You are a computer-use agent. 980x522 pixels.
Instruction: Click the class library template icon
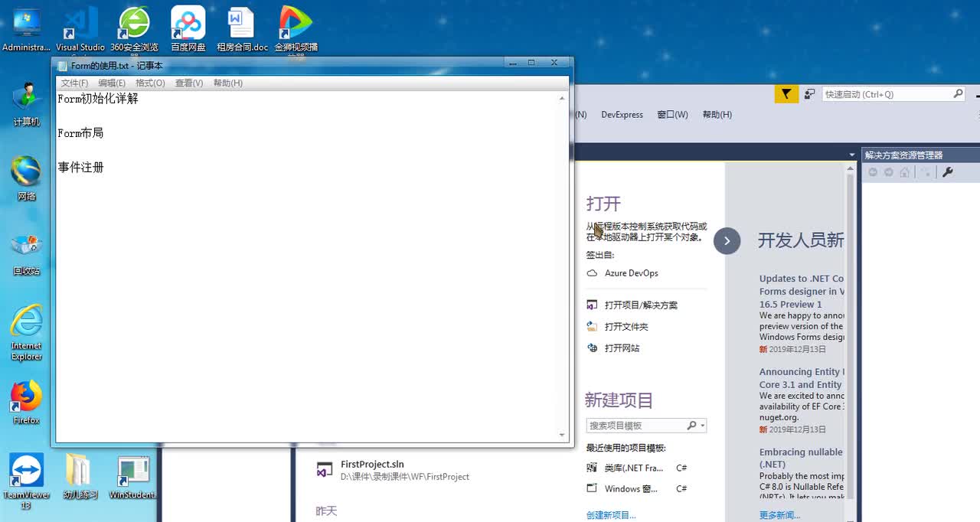click(x=592, y=468)
